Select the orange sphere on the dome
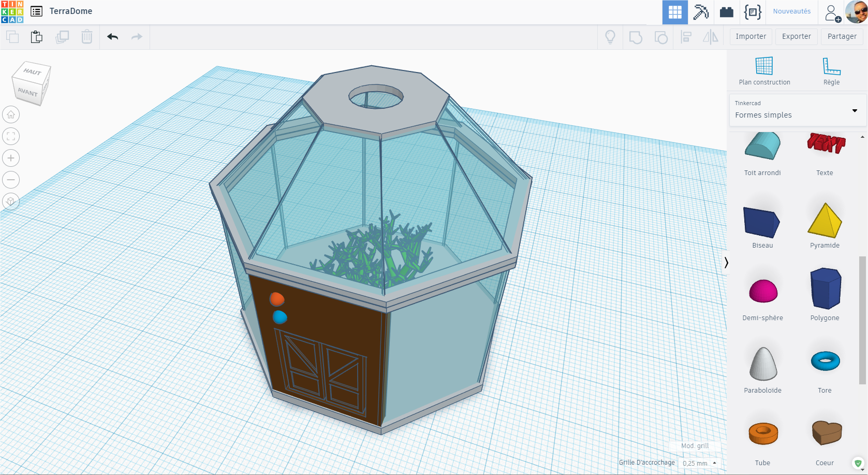 click(x=277, y=299)
